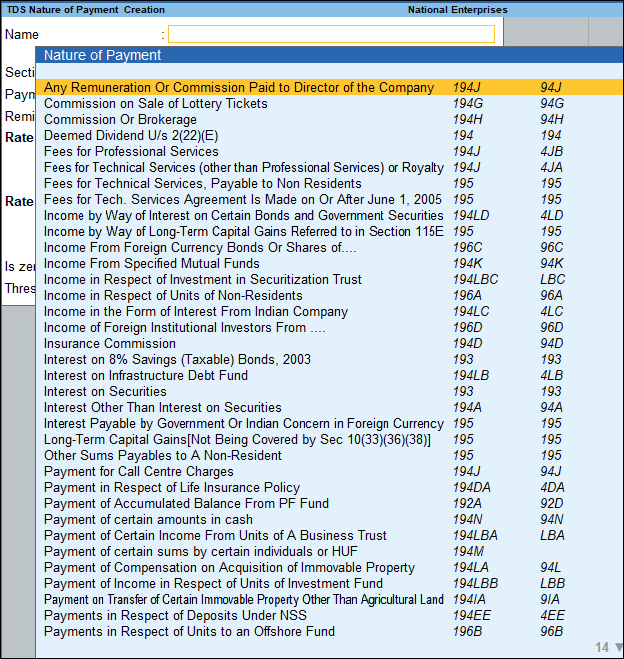Select Long-Term Capital Gains Not Covered by Sec 10

[329, 439]
